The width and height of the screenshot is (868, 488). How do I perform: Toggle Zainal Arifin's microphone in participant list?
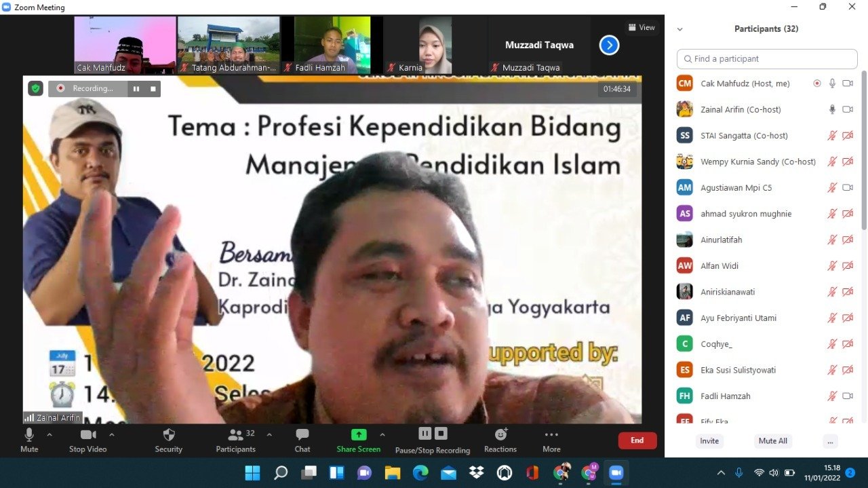(x=832, y=109)
